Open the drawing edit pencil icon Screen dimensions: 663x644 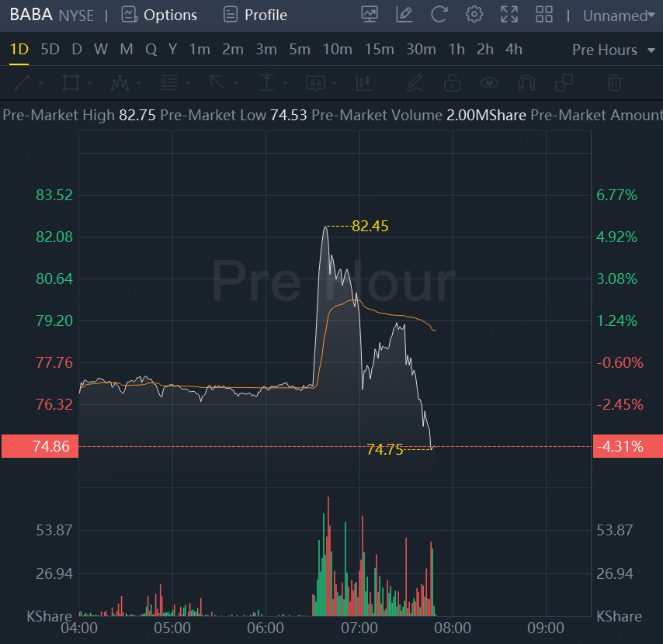pos(404,15)
